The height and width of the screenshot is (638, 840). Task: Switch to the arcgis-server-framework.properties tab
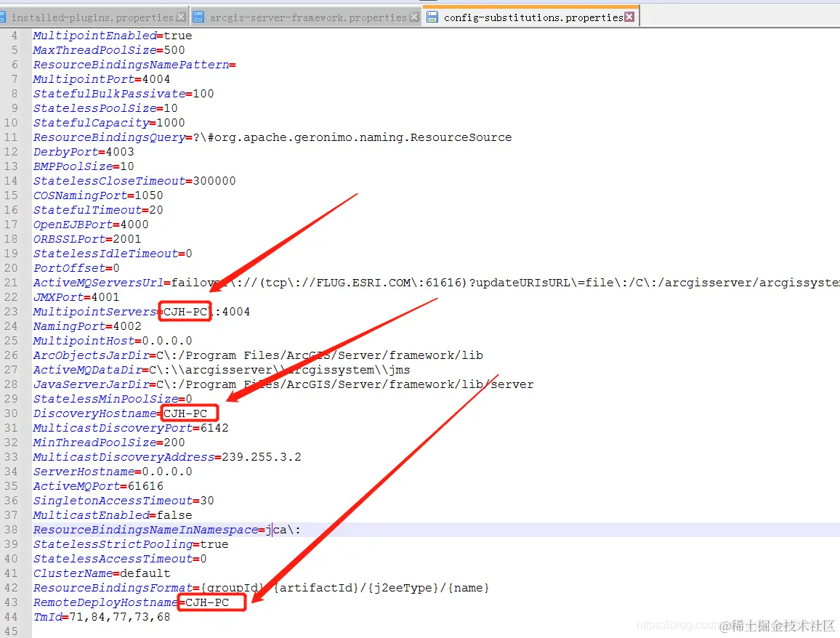coord(308,17)
